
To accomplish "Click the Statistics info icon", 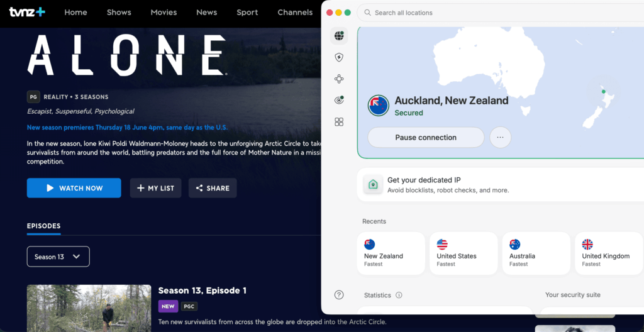I will 399,295.
